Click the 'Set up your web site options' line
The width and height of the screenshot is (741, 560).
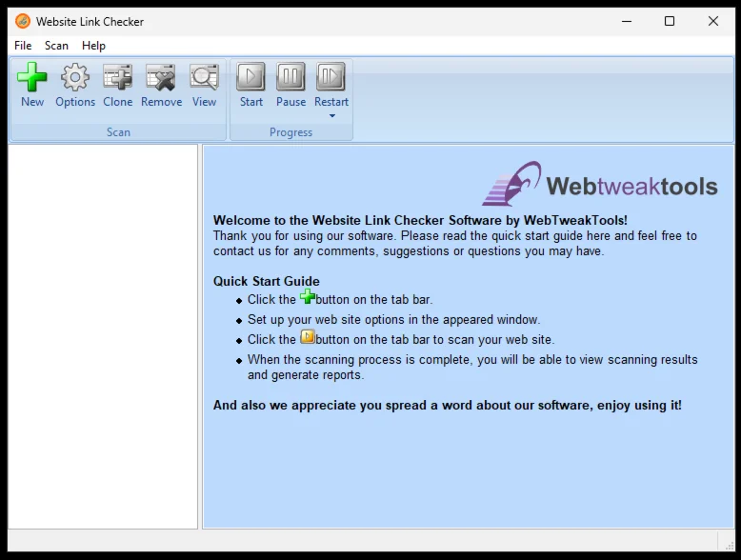pos(393,319)
